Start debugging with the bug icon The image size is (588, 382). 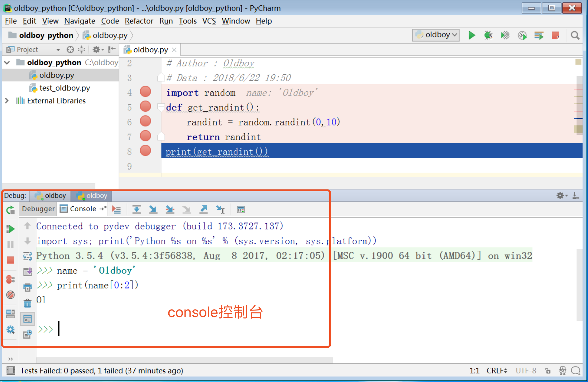(x=488, y=35)
